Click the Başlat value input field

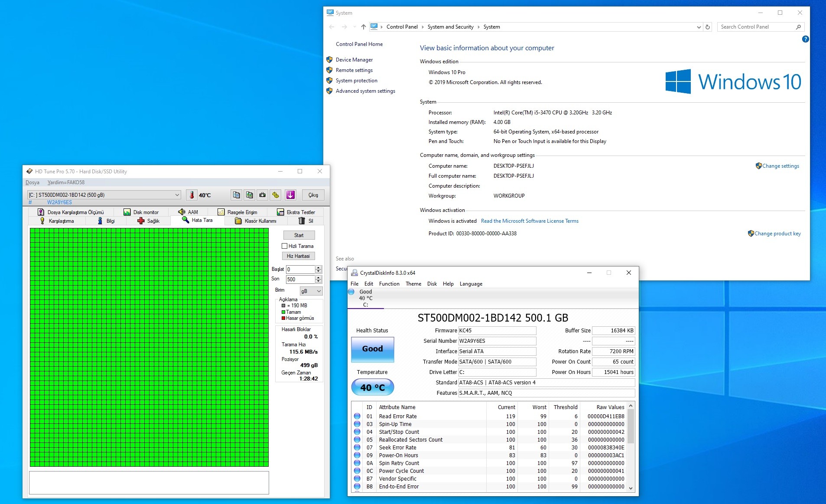tap(300, 270)
